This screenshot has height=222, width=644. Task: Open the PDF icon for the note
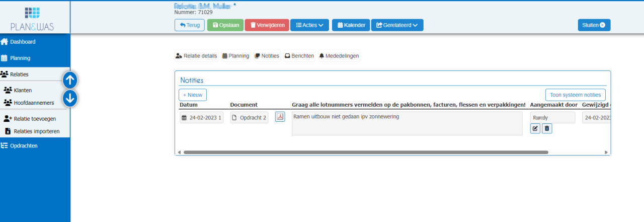280,117
